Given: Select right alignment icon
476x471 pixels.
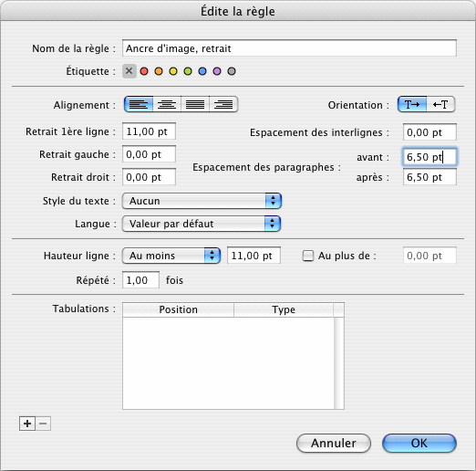Looking at the screenshot, I should coord(223,105).
